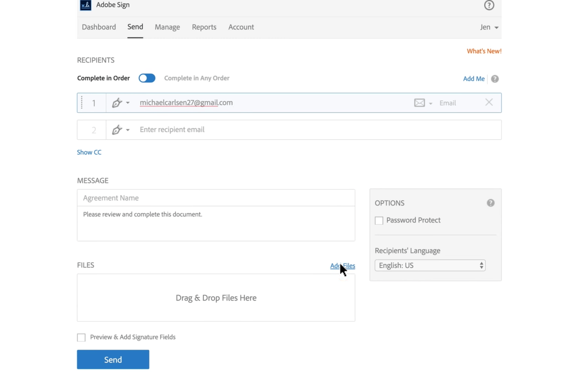
Task: Click Agreement Name input field
Action: tap(216, 198)
